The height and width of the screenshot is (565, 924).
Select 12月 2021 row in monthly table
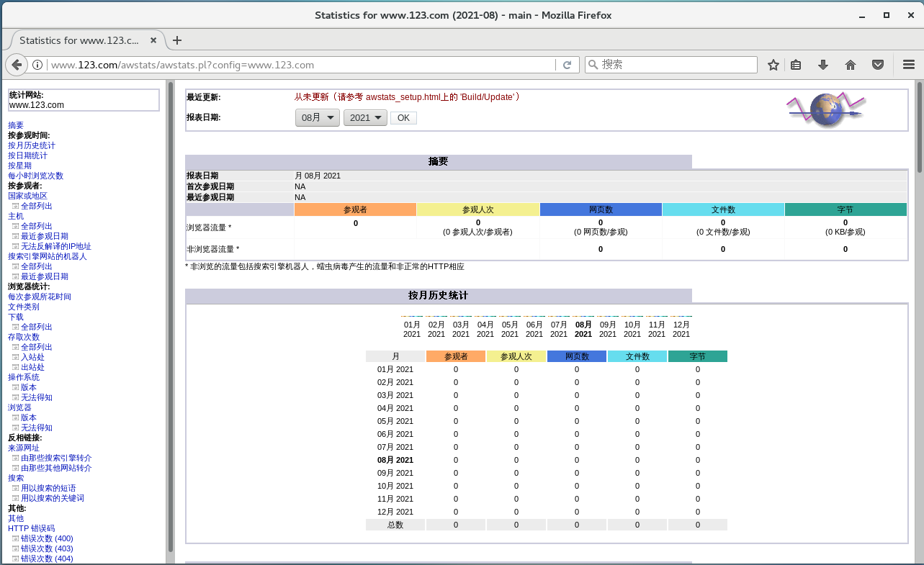tap(395, 512)
